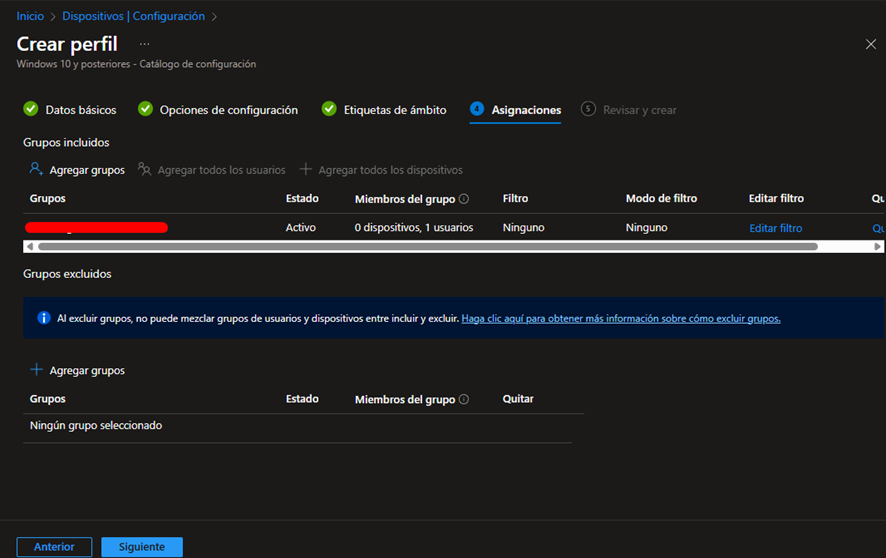The image size is (886, 558).
Task: Open Dispositivos | Configuración breadcrumb link
Action: pos(133,16)
